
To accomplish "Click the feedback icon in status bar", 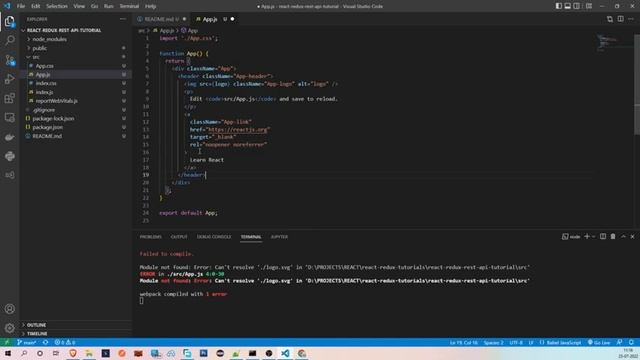I will coord(620,342).
